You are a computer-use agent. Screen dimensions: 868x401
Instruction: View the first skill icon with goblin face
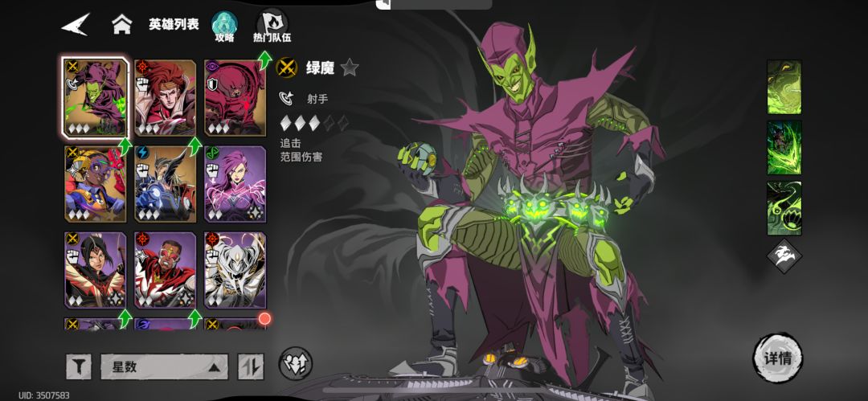point(784,88)
